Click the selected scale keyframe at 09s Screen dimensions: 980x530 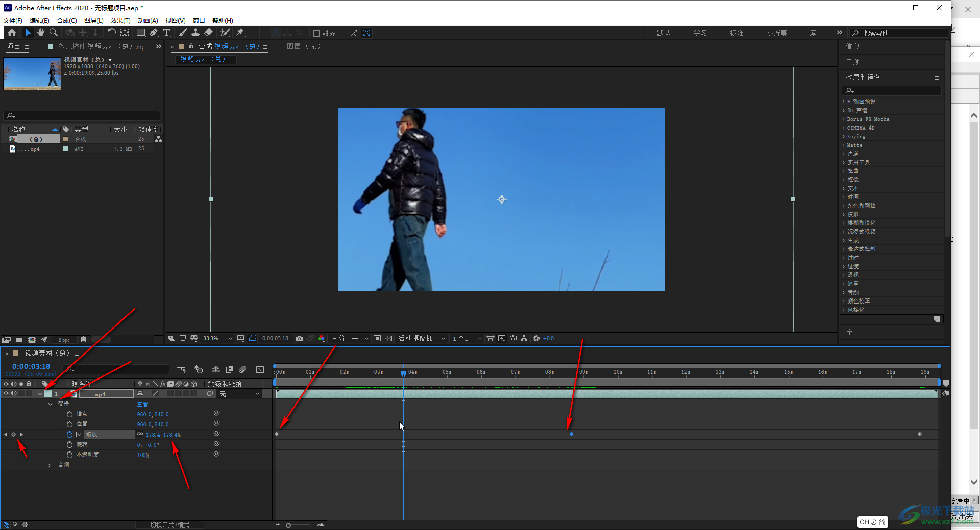[571, 434]
